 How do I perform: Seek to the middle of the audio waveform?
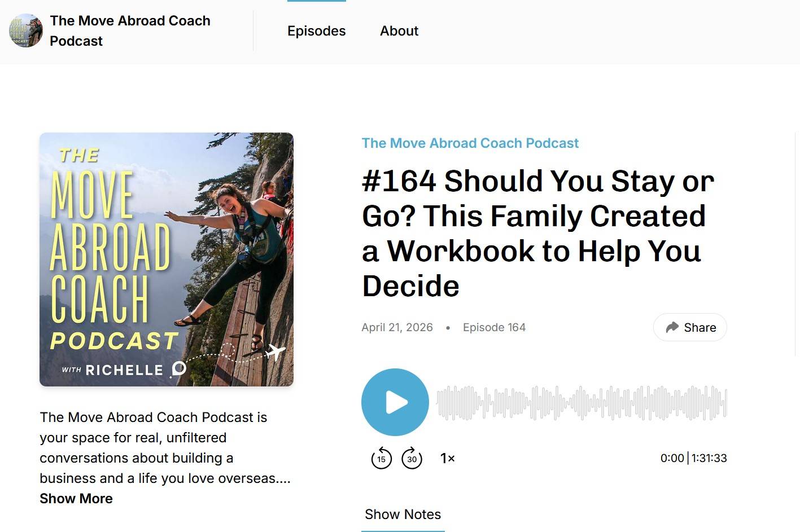582,403
